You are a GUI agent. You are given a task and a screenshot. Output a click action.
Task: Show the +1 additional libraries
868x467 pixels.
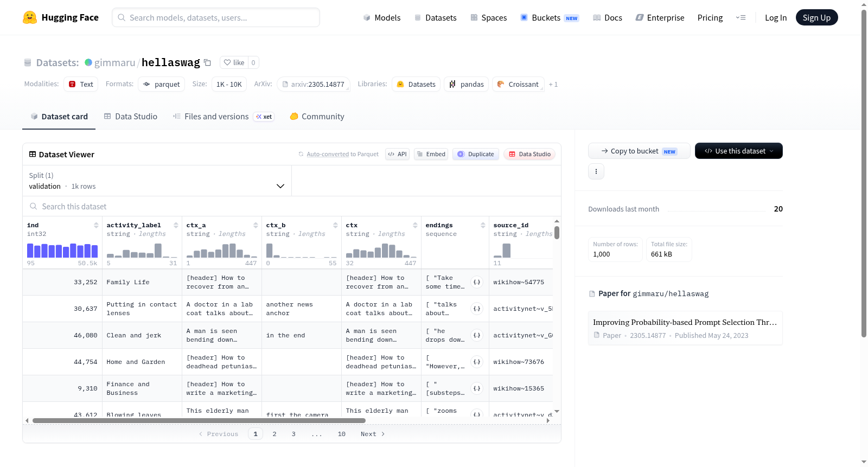pos(553,84)
